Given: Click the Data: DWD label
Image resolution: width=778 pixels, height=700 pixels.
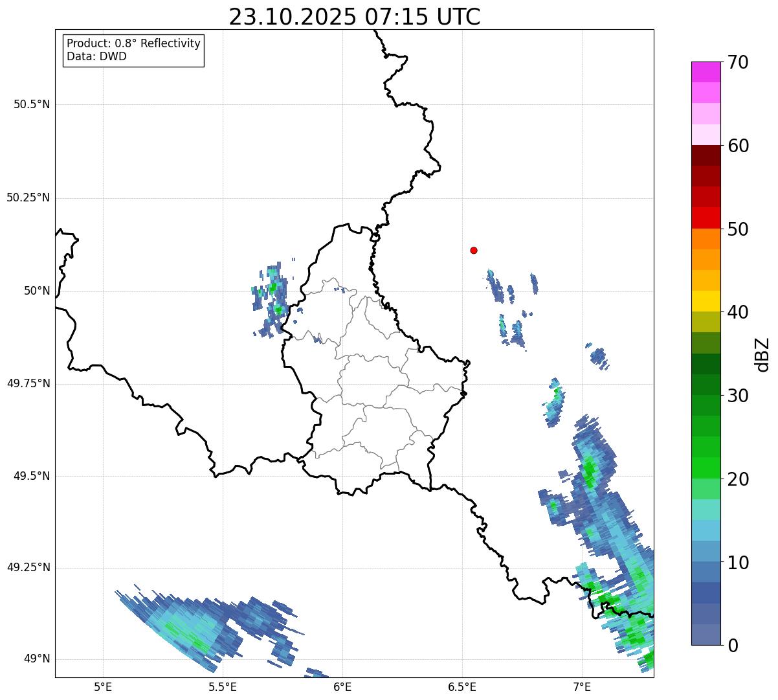Looking at the screenshot, I should click(97, 56).
